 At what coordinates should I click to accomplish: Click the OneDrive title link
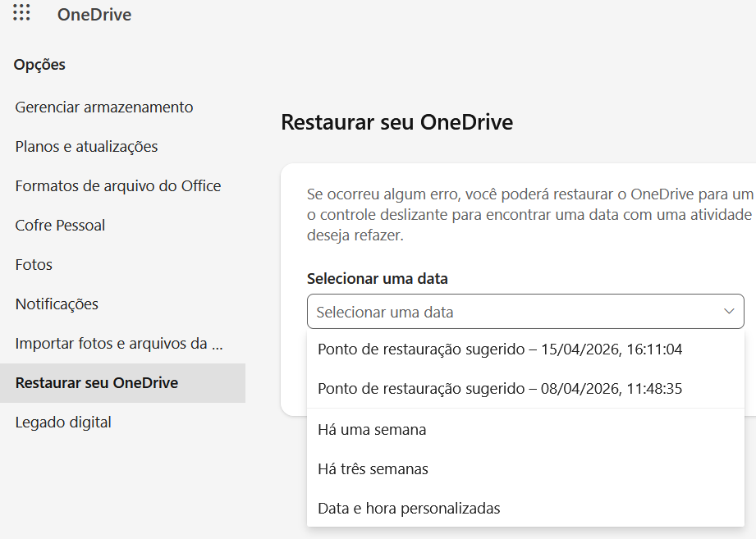coord(94,15)
